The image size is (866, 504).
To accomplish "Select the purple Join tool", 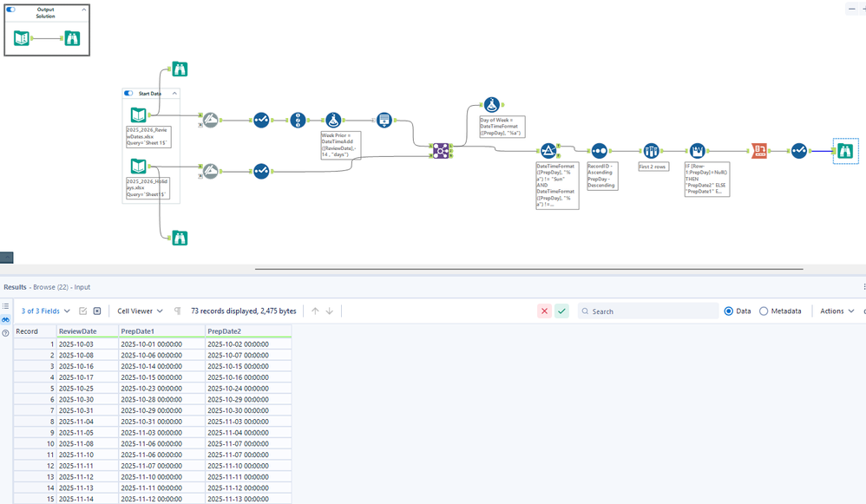I will pyautogui.click(x=441, y=151).
